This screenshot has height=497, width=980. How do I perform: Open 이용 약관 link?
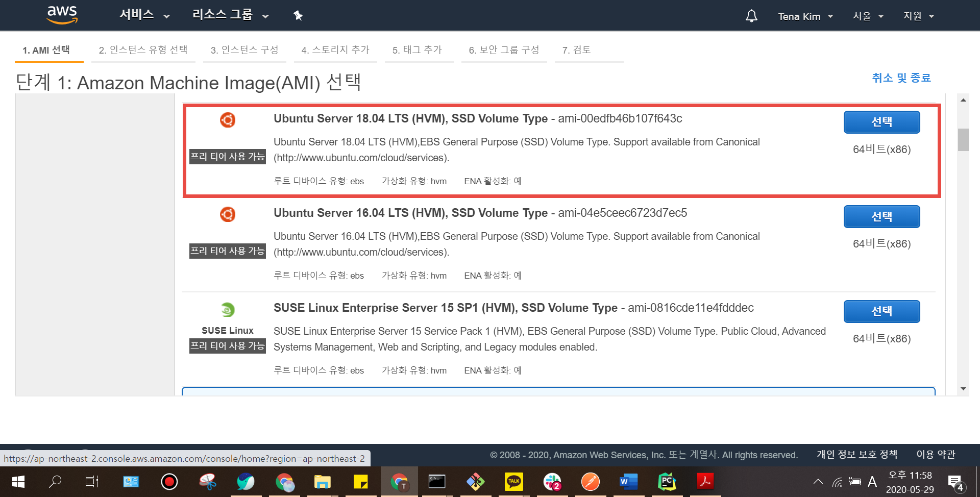(x=936, y=454)
